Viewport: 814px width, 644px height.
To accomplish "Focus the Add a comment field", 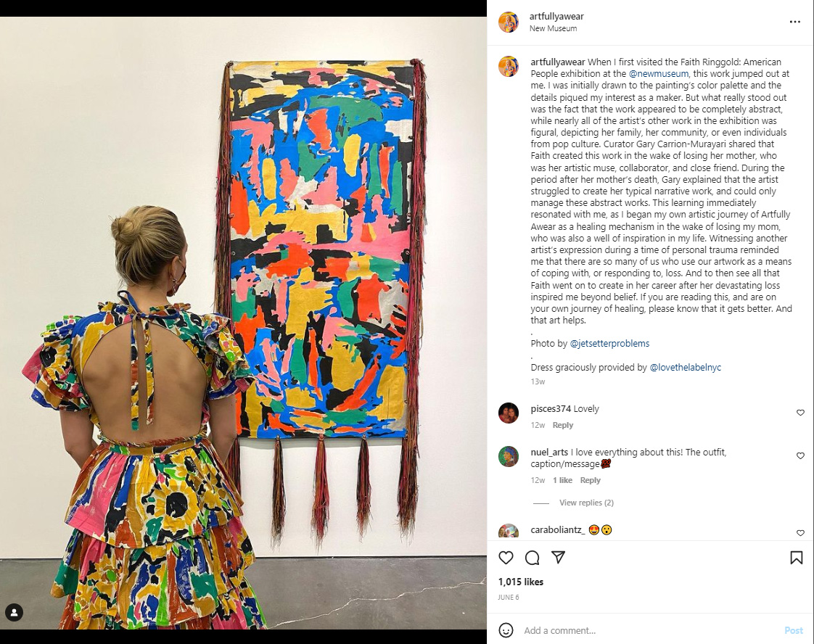I will click(x=649, y=630).
